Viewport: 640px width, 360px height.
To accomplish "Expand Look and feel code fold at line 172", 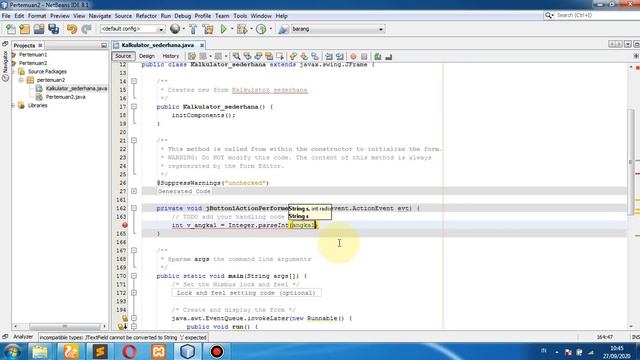I will [x=134, y=293].
